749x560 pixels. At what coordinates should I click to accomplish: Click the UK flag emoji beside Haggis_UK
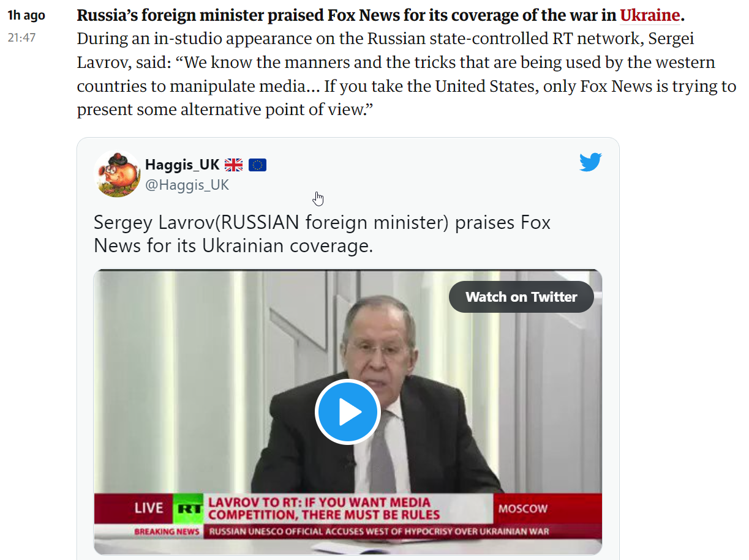point(233,165)
